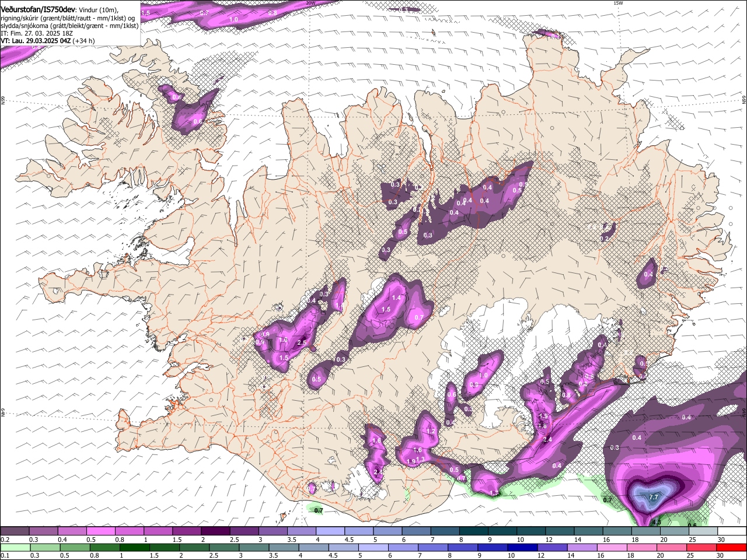Click the Veðurstofan/IS750dev title text
The height and width of the screenshot is (560, 747).
pos(37,9)
